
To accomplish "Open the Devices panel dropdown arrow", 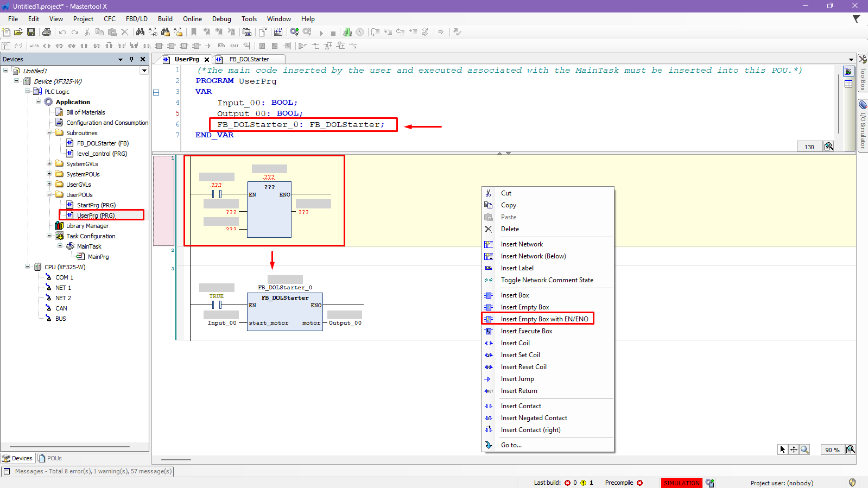I will 121,59.
